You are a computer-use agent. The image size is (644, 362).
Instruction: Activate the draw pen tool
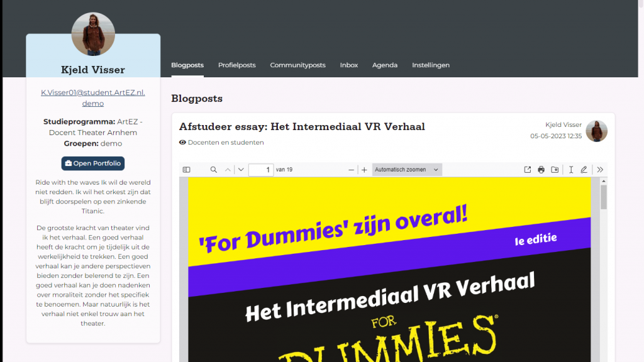(x=584, y=170)
